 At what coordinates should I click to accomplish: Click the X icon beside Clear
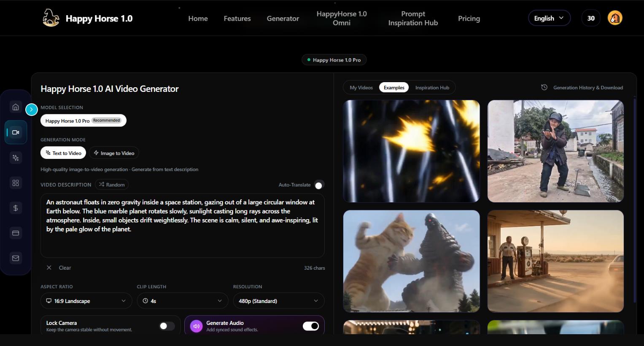tap(49, 268)
